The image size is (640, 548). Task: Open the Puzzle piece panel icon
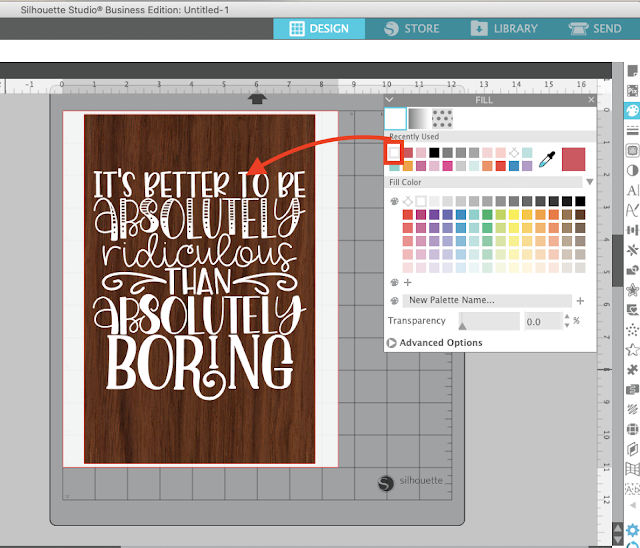(632, 370)
